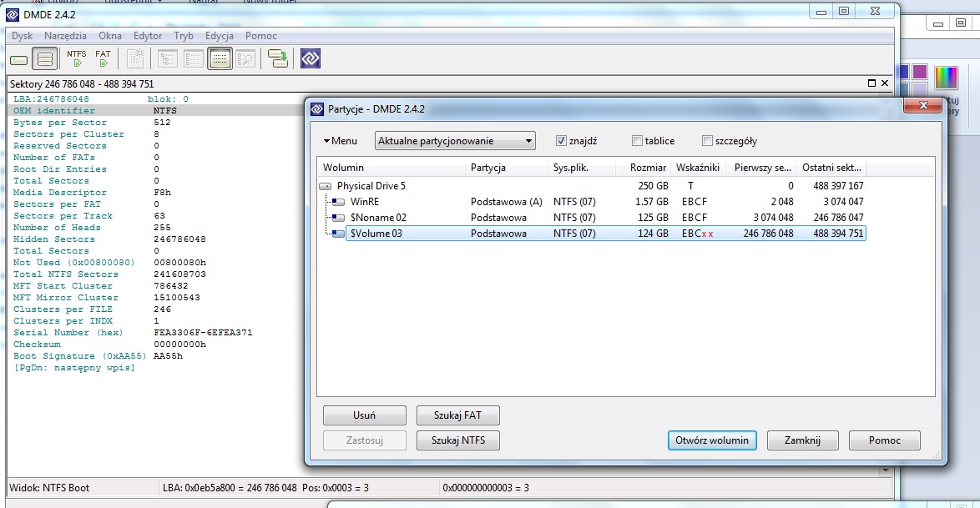This screenshot has height=508, width=980.
Task: Enable the tablice checkbox
Action: [637, 141]
